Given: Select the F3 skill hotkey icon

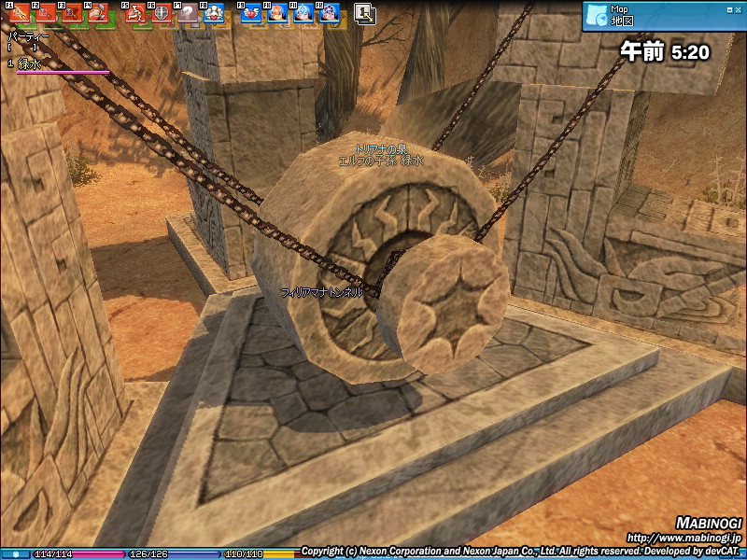Looking at the screenshot, I should (x=73, y=13).
